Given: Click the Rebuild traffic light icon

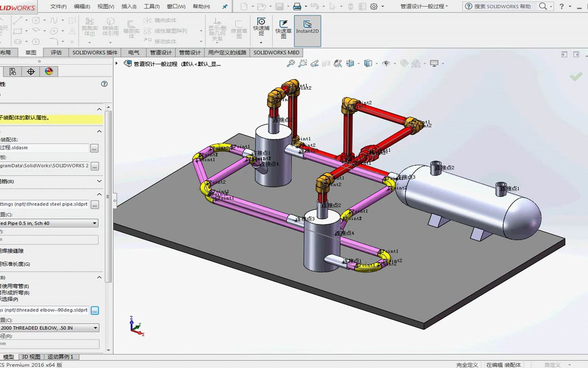Looking at the screenshot, I should click(x=350, y=6).
